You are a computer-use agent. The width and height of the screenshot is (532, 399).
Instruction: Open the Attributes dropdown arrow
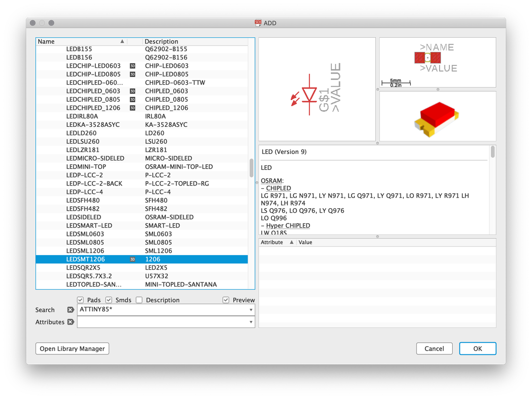[x=251, y=322]
